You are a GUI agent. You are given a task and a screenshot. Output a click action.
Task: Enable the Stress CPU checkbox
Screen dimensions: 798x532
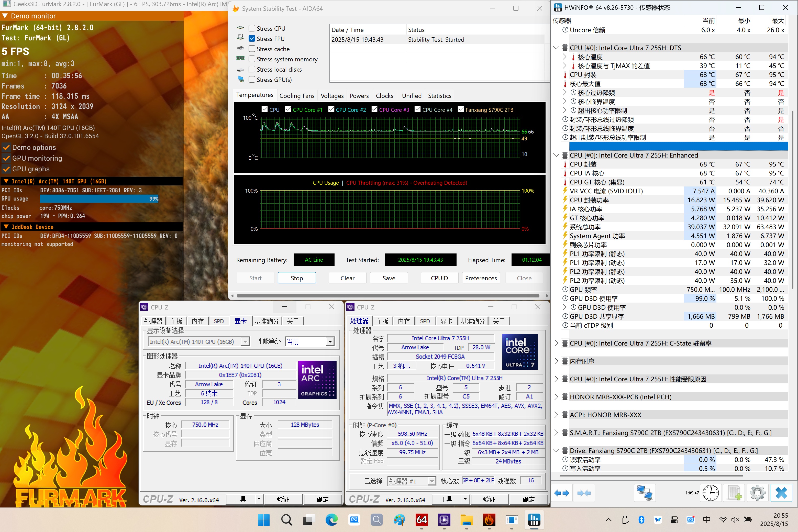point(252,28)
